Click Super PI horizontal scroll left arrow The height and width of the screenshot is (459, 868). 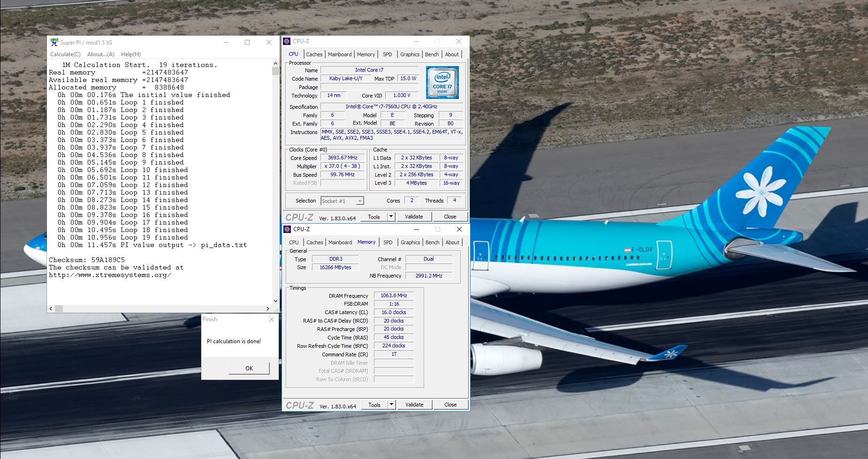[x=51, y=309]
